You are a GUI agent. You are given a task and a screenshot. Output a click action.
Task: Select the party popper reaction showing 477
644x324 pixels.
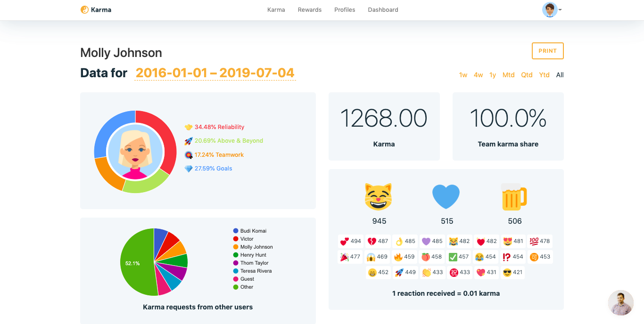(350, 257)
